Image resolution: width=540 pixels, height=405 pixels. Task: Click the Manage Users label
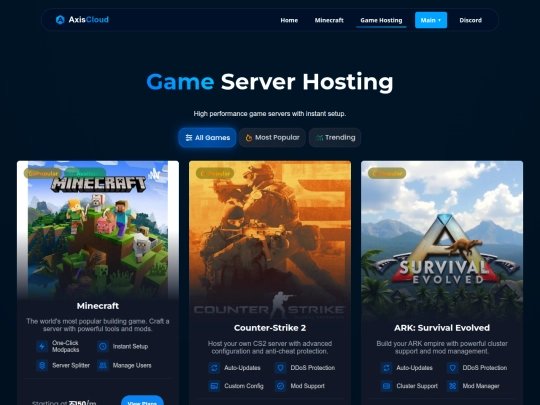click(132, 365)
